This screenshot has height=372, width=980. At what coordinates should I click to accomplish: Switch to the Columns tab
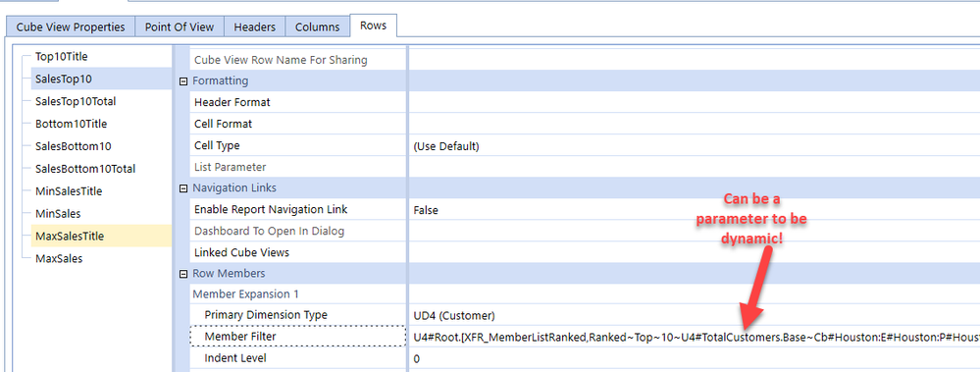[x=318, y=27]
